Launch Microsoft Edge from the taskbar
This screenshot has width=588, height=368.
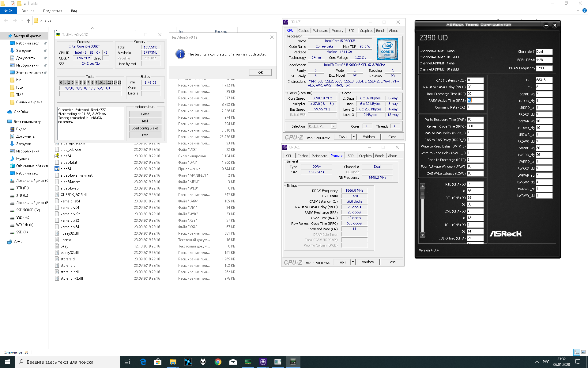[143, 362]
